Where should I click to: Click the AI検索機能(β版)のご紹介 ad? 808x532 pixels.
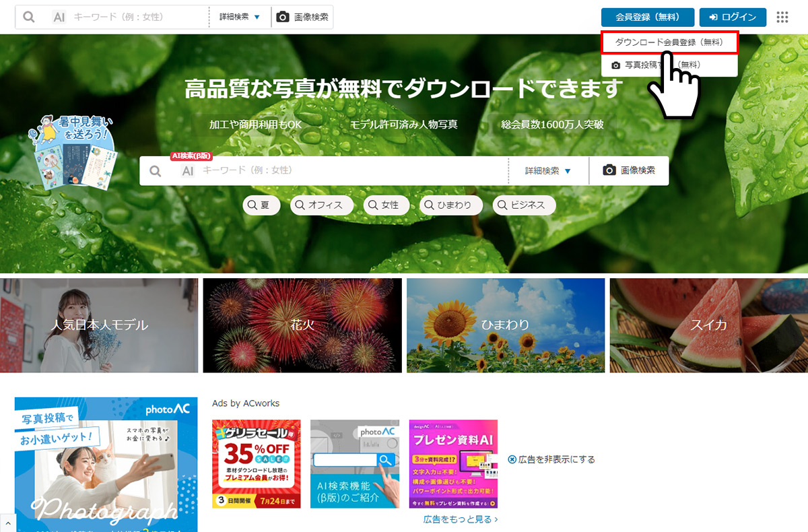coord(355,464)
